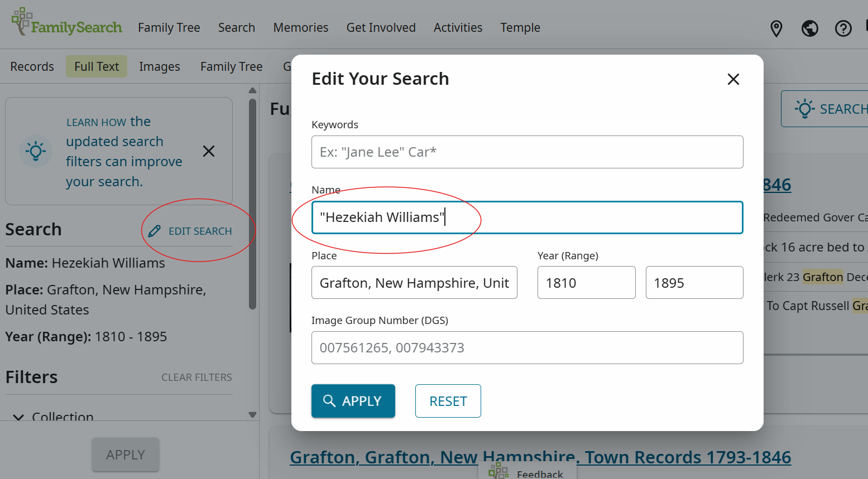This screenshot has height=479, width=868.
Task: Open the Memories menu
Action: pyautogui.click(x=300, y=27)
